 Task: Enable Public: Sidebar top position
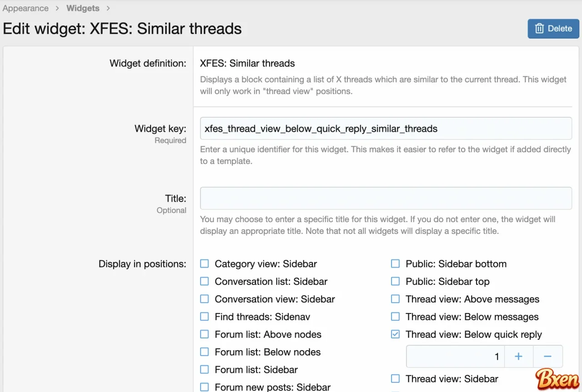[395, 281]
